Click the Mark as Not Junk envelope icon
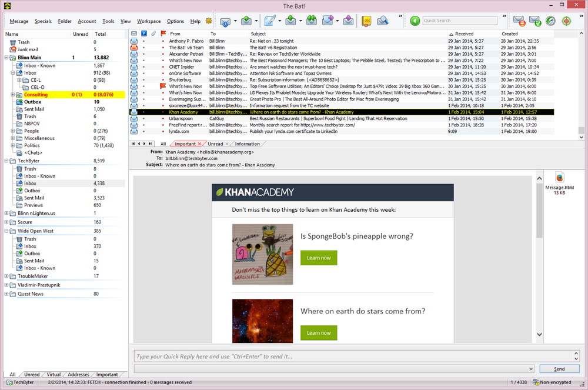Image resolution: width=588 pixels, height=390 pixels. click(534, 21)
